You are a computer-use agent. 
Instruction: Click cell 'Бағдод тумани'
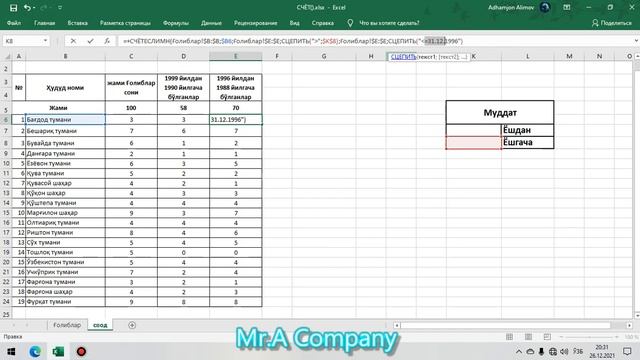click(65, 120)
